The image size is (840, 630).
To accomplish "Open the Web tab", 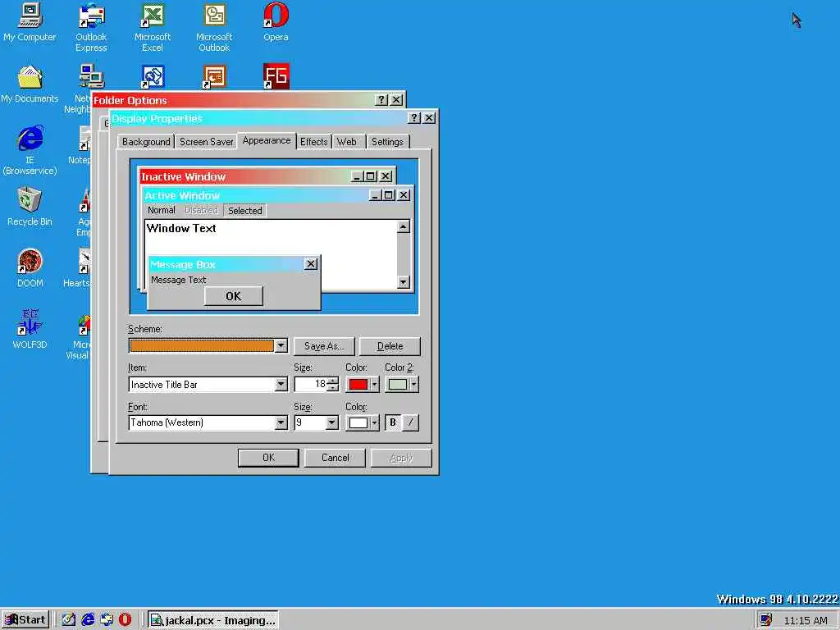I will 347,142.
